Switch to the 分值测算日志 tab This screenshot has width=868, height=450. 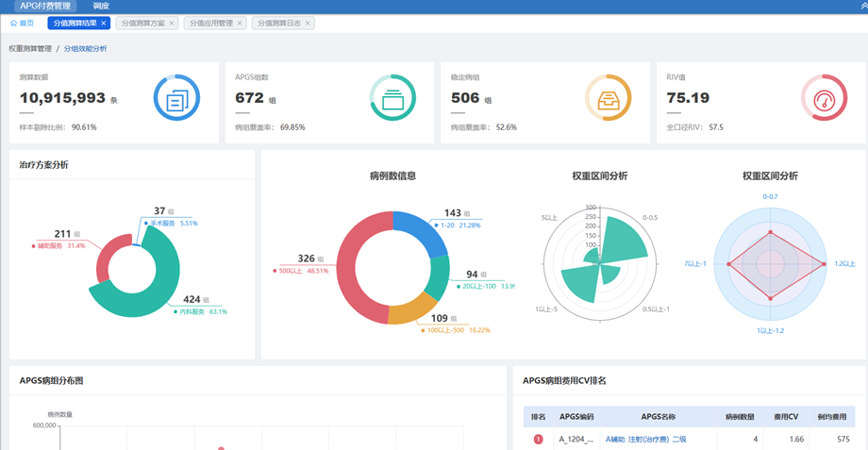coord(279,23)
